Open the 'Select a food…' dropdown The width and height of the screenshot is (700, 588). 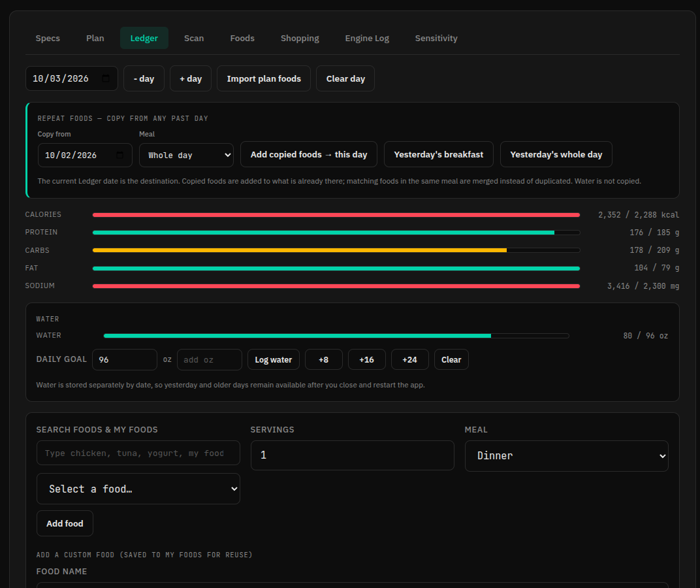138,489
